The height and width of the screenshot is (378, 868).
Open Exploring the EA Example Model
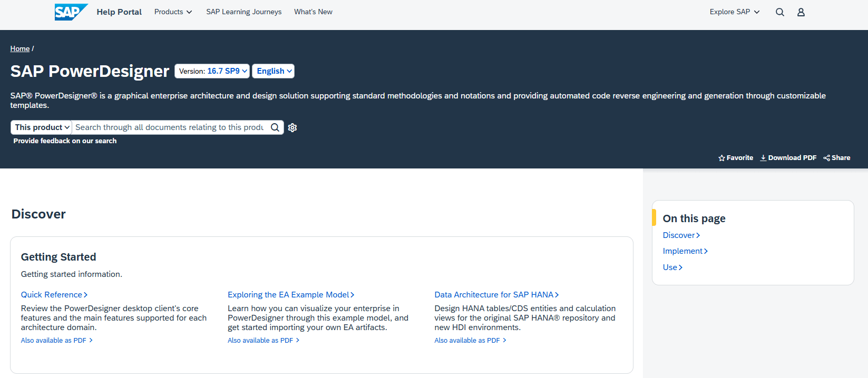click(291, 295)
